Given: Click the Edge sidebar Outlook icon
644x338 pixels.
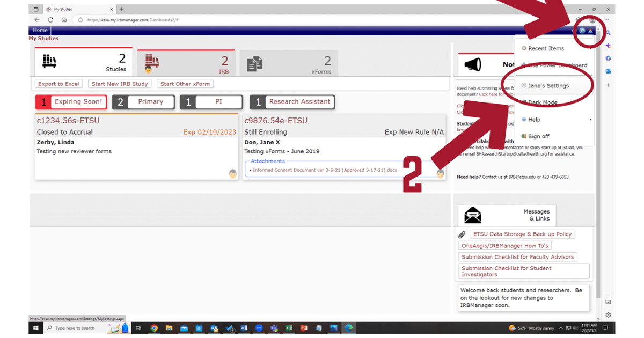Looking at the screenshot, I should pyautogui.click(x=608, y=71).
